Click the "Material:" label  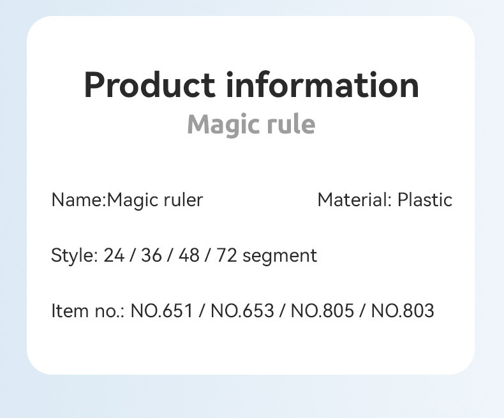355,200
